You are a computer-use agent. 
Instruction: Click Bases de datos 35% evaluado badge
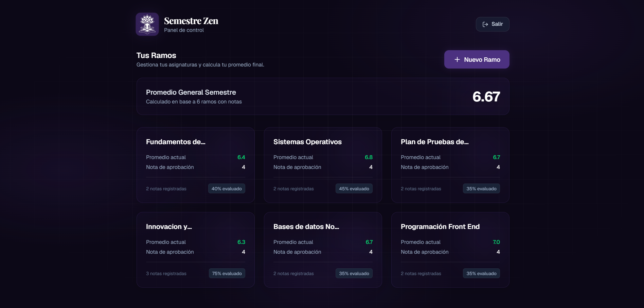(354, 273)
